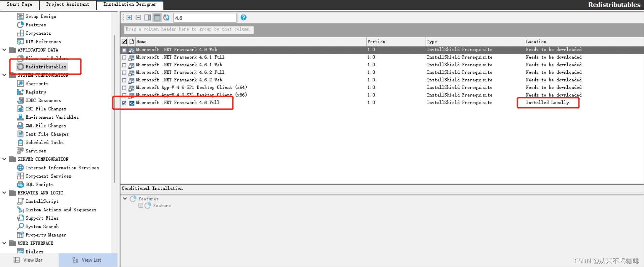Screen dimensions: 644x267
Task: Click the Features icon in the sidebar tree
Action: point(20,25)
